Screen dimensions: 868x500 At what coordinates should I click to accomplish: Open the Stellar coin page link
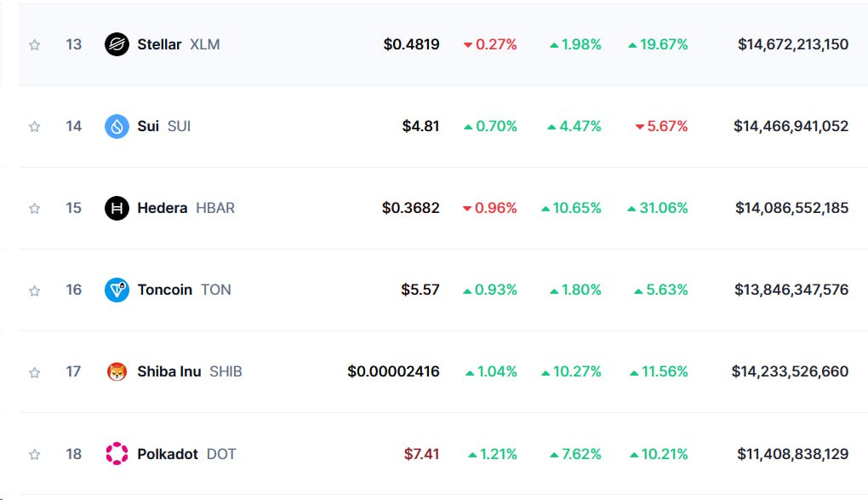(178, 44)
